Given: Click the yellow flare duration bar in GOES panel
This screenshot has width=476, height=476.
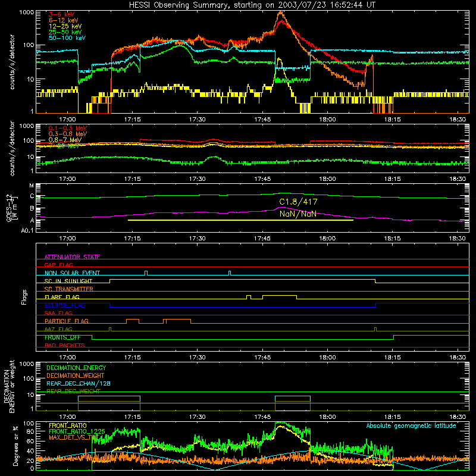Looking at the screenshot, I should [x=240, y=220].
